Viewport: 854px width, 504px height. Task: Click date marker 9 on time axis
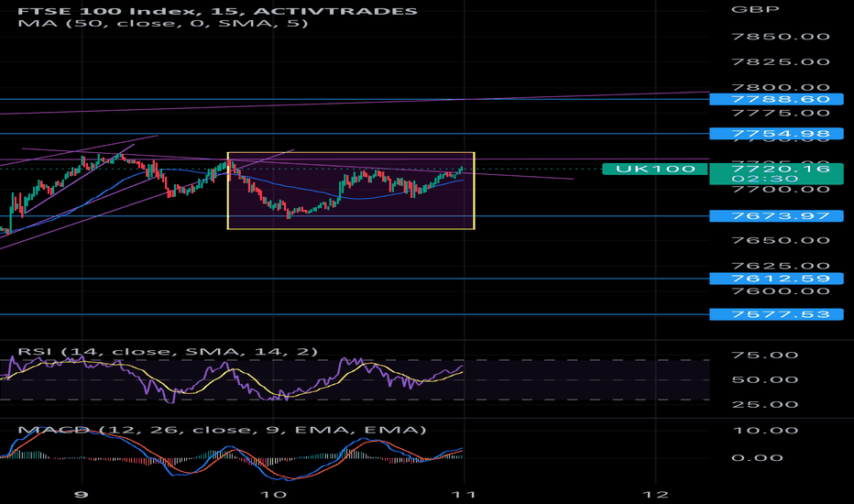(x=82, y=495)
